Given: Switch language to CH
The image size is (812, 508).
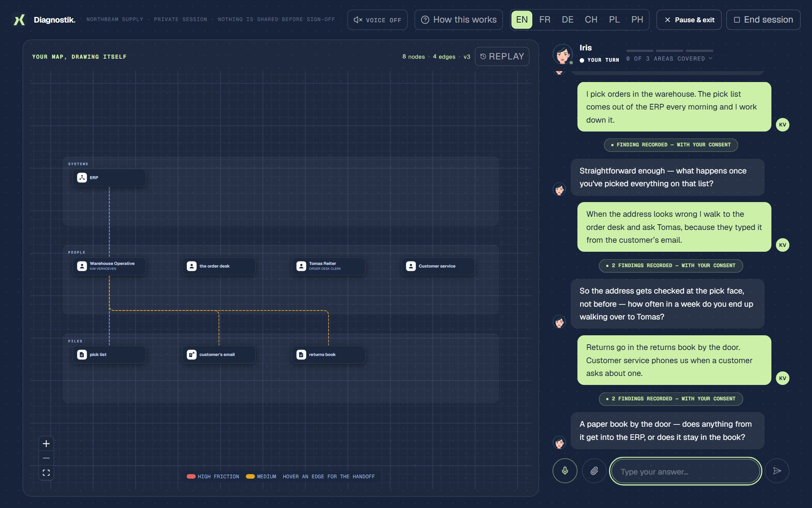Looking at the screenshot, I should point(591,20).
